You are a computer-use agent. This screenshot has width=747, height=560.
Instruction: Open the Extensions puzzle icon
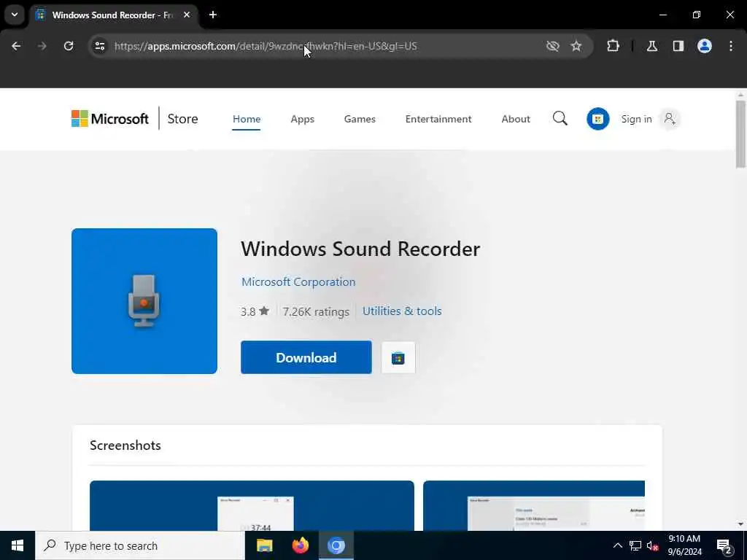click(613, 46)
